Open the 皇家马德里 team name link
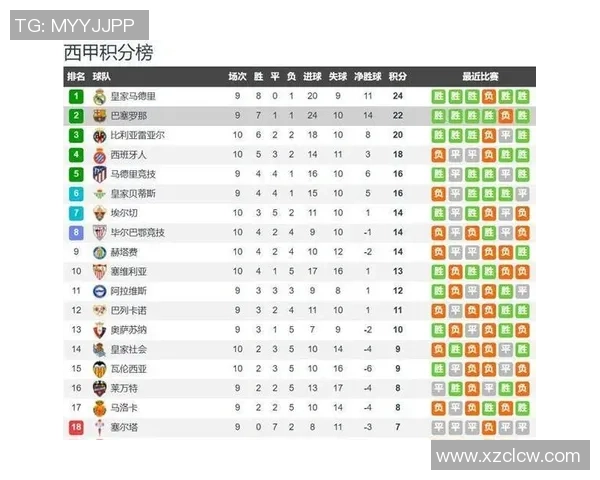Image resolution: width=600 pixels, height=480 pixels. point(133,97)
